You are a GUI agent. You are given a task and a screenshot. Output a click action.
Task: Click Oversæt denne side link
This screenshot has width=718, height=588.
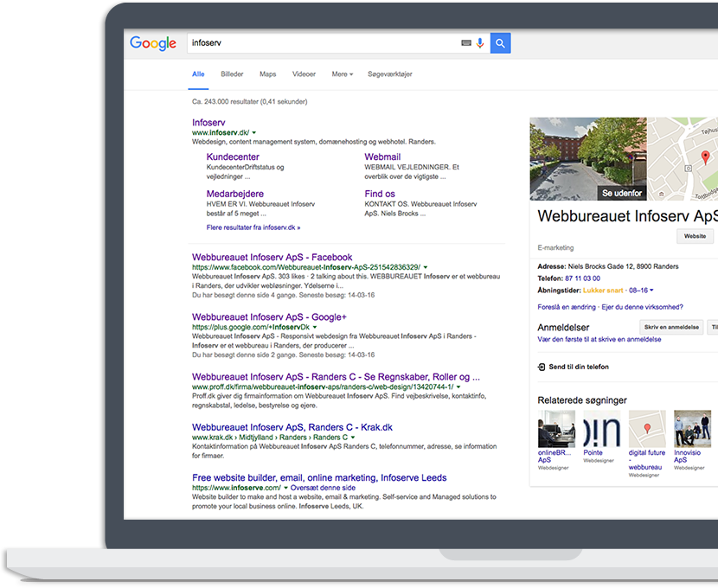pos(323,488)
